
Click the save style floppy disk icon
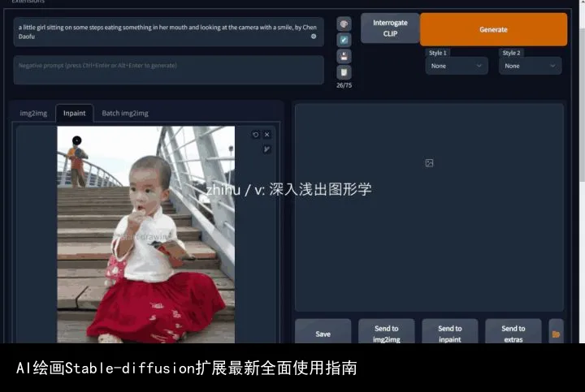(x=344, y=56)
